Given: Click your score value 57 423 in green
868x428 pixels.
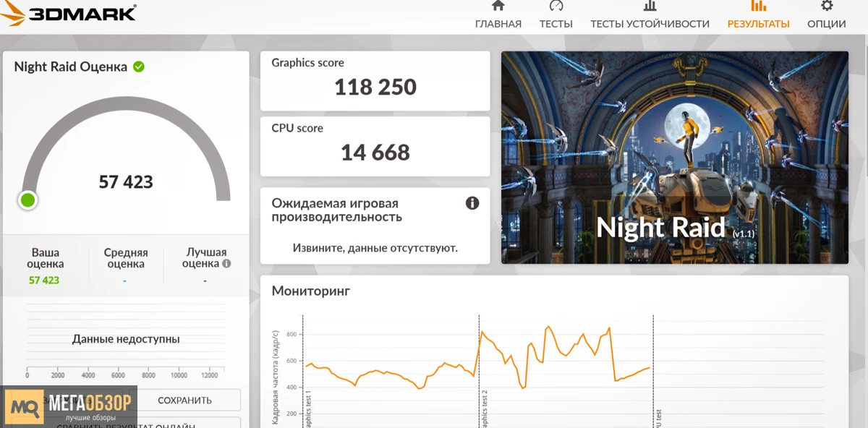Looking at the screenshot, I should tap(44, 281).
